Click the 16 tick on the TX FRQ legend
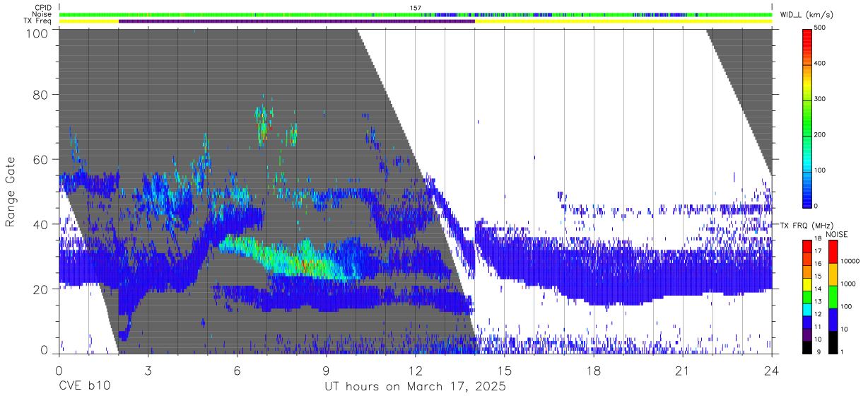This screenshot has width=868, height=401. tap(819, 263)
